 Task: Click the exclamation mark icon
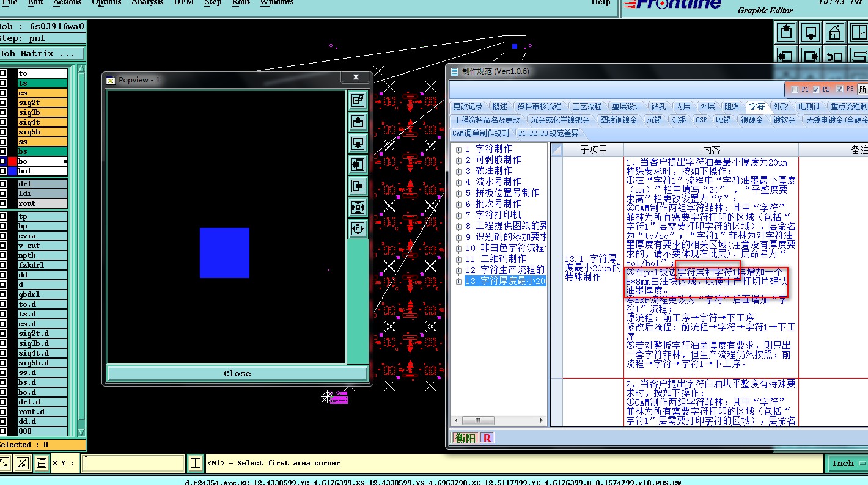195,463
